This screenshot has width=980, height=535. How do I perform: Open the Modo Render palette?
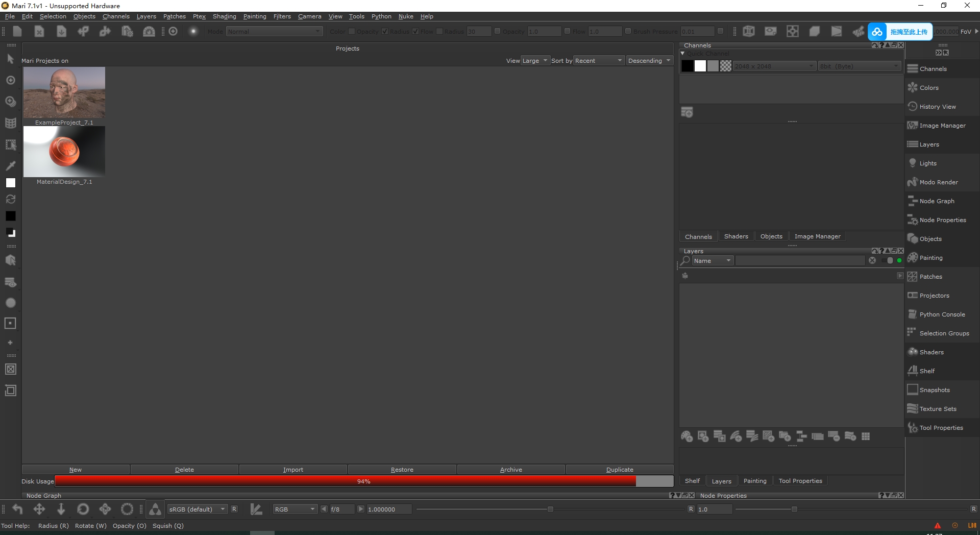pos(938,182)
